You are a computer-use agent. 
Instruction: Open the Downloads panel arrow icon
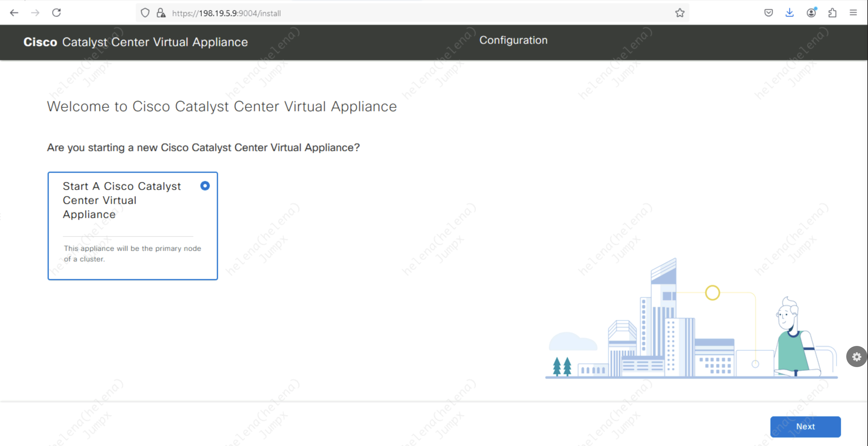coord(790,13)
